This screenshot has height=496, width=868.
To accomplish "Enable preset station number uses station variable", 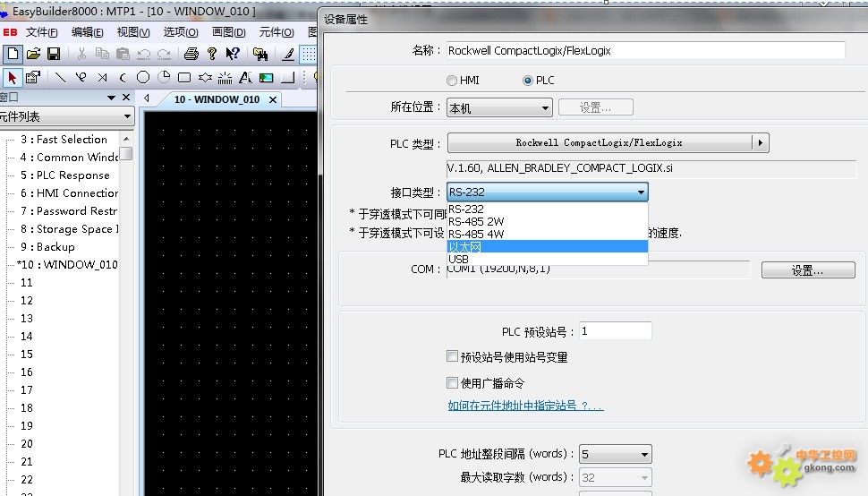I will tap(452, 356).
